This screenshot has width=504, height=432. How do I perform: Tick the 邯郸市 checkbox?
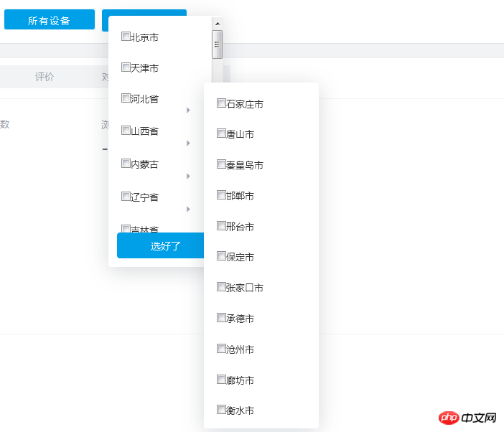click(x=221, y=195)
